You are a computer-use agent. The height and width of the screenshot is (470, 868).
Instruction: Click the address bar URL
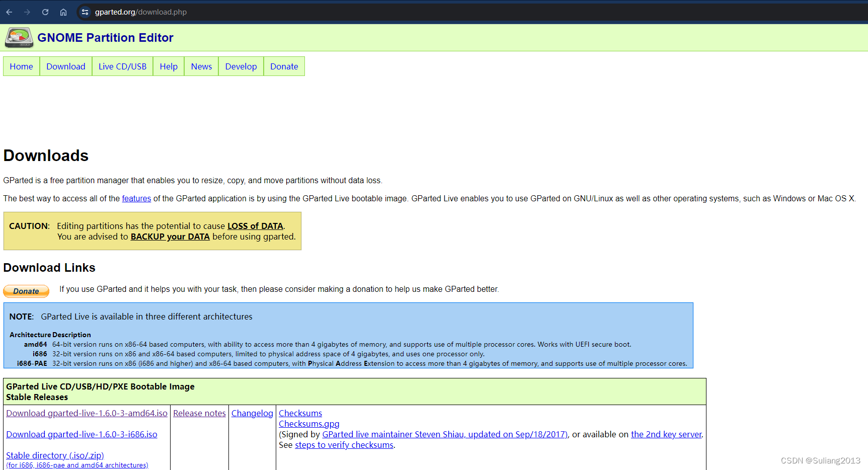coord(141,12)
